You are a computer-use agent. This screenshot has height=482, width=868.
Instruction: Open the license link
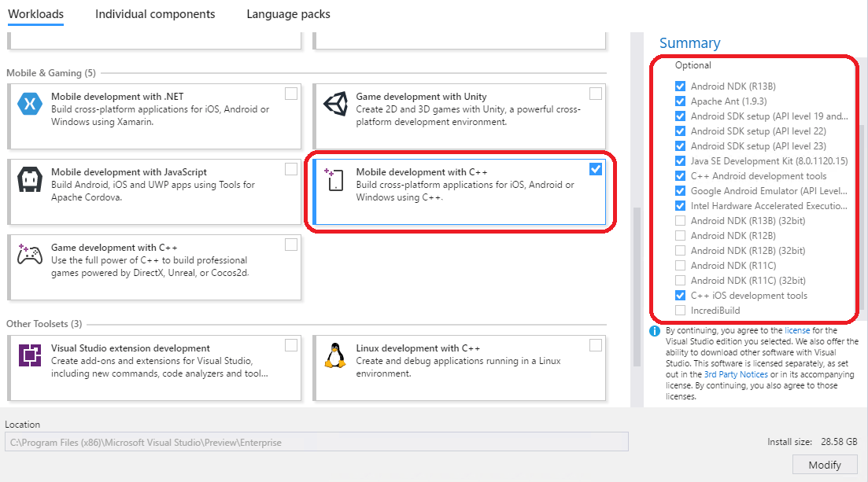coord(797,330)
